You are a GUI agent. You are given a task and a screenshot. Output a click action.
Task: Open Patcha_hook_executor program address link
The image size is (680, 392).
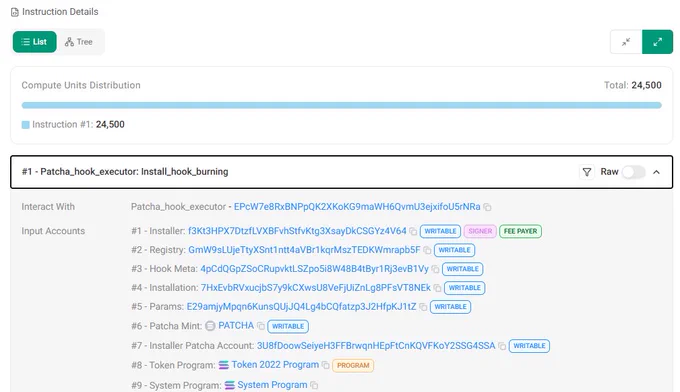(x=357, y=207)
